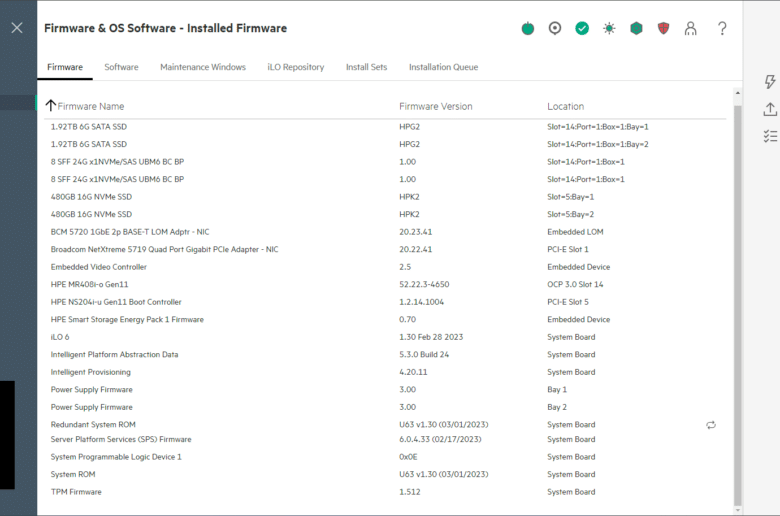Click Power Supply Firmware location 'Bay 1'
780x516 pixels.
[557, 390]
